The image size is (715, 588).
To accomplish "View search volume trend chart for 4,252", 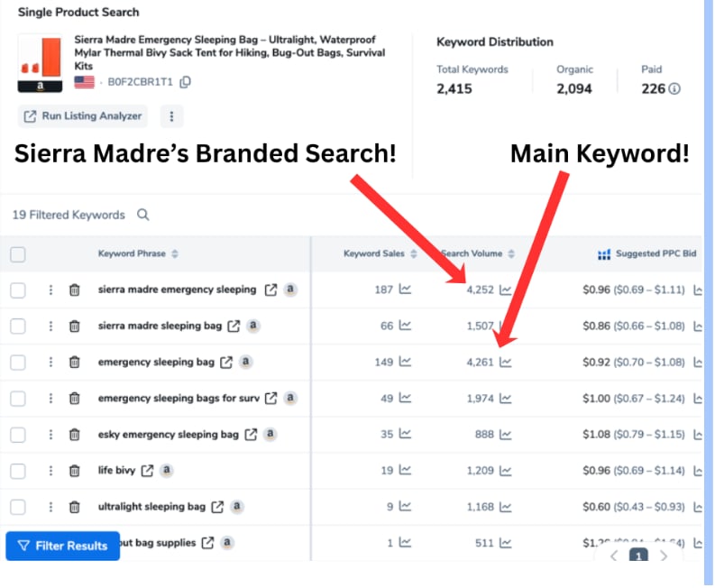I will click(506, 290).
